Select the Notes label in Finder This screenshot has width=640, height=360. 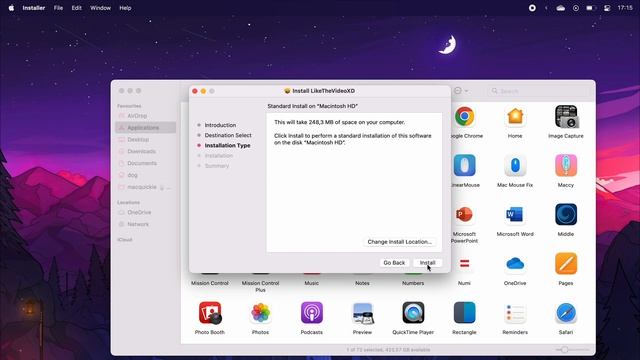point(362,283)
